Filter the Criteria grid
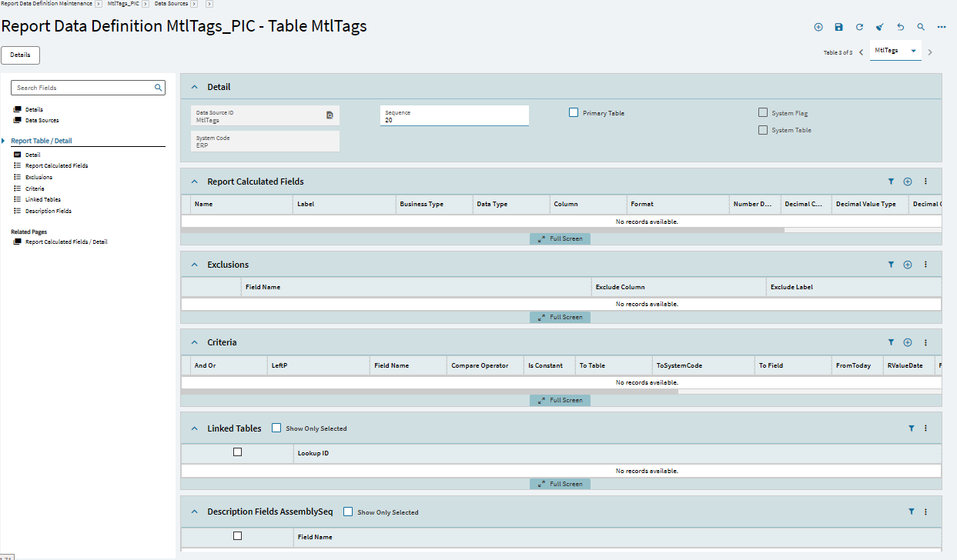957x560 pixels. pyautogui.click(x=891, y=342)
